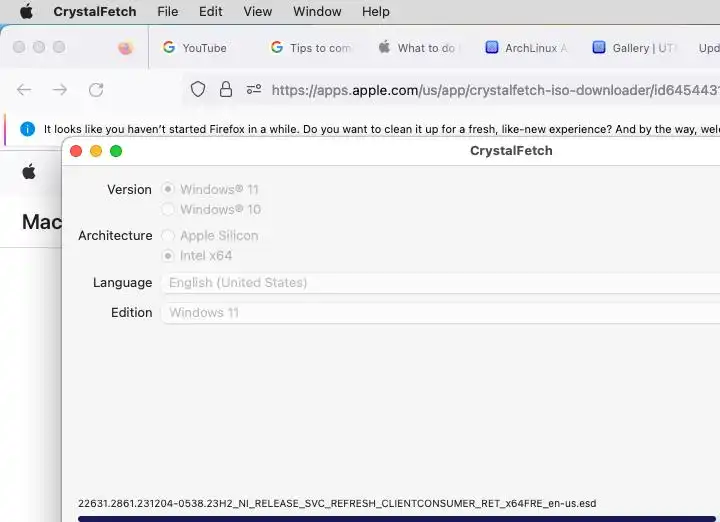Go forward in Firefox history
This screenshot has height=522, width=720.
click(60, 90)
